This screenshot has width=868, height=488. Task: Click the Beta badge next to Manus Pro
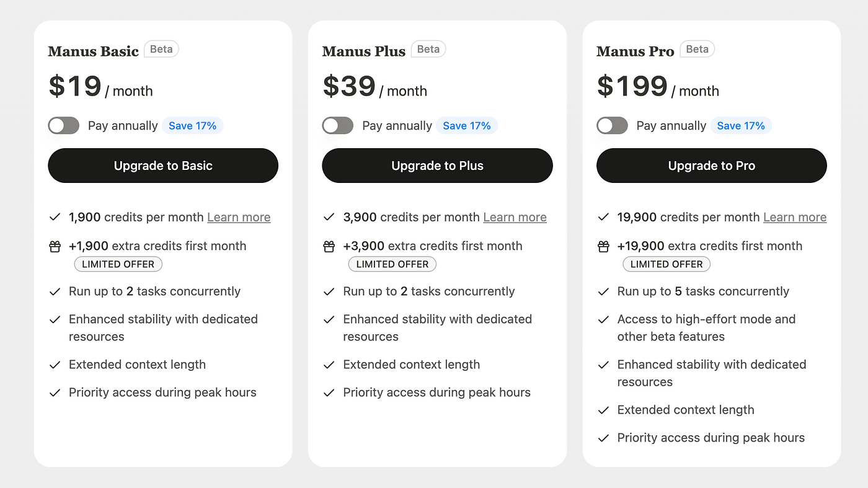[x=697, y=49]
